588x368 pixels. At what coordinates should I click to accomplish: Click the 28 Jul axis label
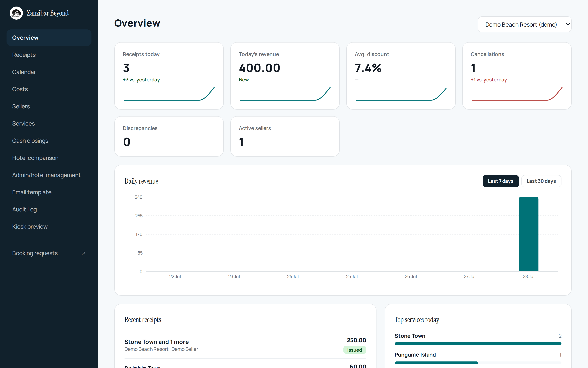[x=528, y=276]
